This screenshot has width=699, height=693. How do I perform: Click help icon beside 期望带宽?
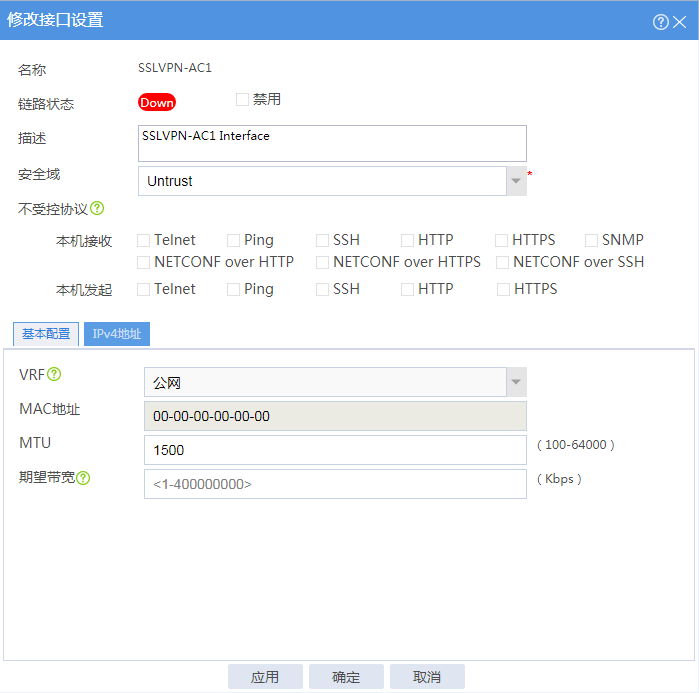pyautogui.click(x=83, y=478)
